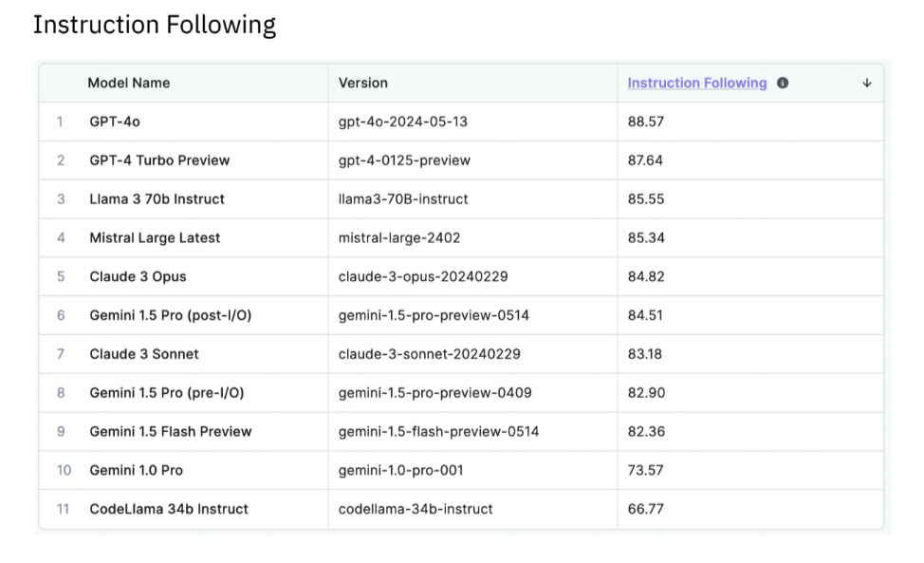924x563 pixels.
Task: Select the Model Name column header
Action: [x=128, y=84]
